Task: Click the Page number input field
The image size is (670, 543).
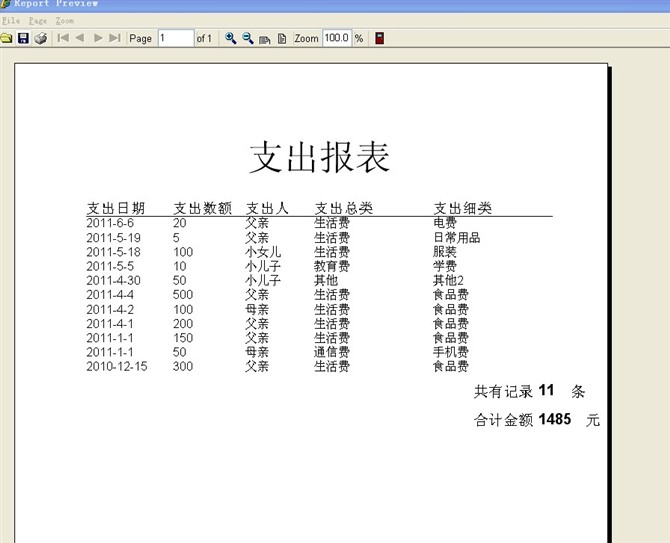Action: point(176,38)
